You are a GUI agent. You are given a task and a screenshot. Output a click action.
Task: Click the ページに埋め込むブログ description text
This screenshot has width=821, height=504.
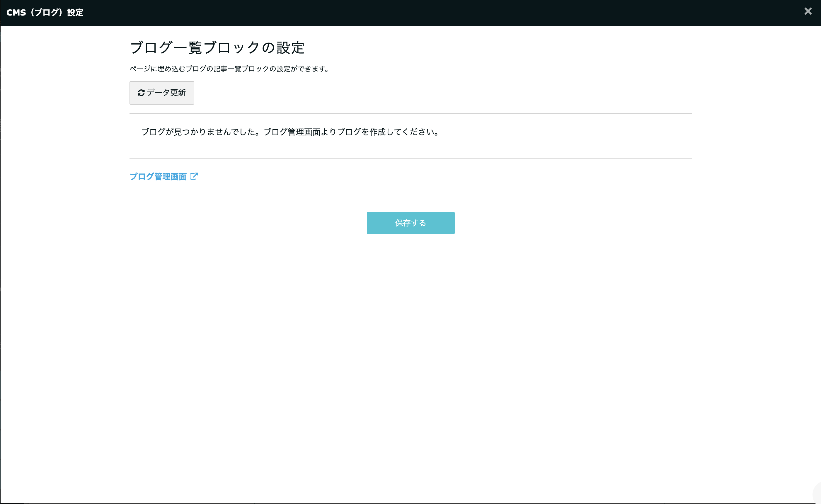click(229, 69)
